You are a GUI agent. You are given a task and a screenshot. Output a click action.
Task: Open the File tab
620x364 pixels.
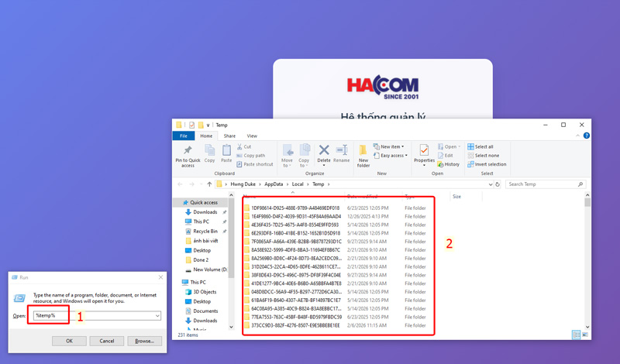point(184,136)
